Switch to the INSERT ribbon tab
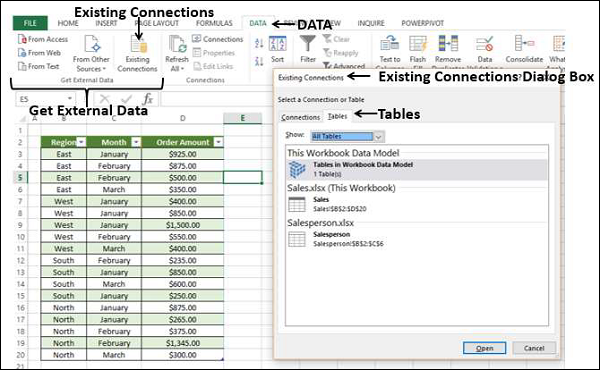600x370 pixels. pos(106,23)
